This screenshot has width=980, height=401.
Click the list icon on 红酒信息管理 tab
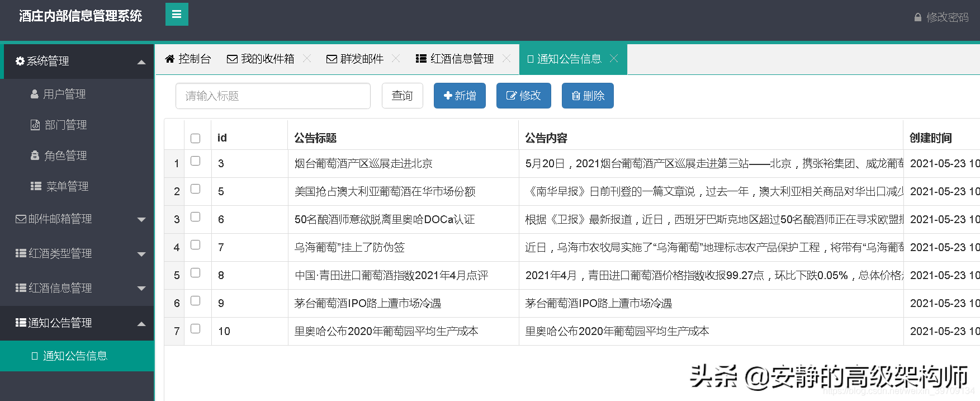click(x=422, y=59)
